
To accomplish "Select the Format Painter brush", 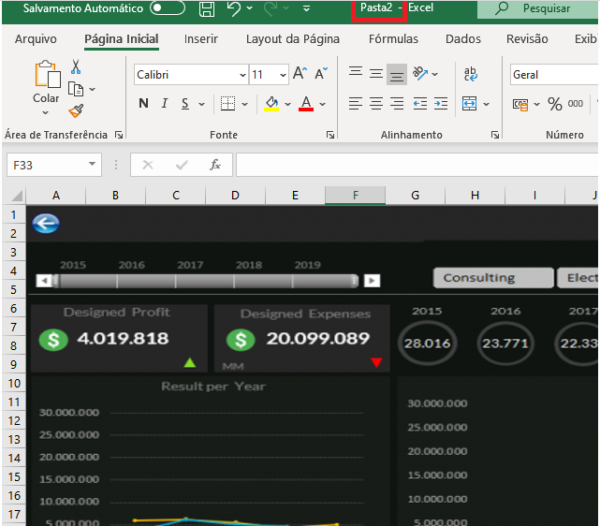I will tap(76, 111).
